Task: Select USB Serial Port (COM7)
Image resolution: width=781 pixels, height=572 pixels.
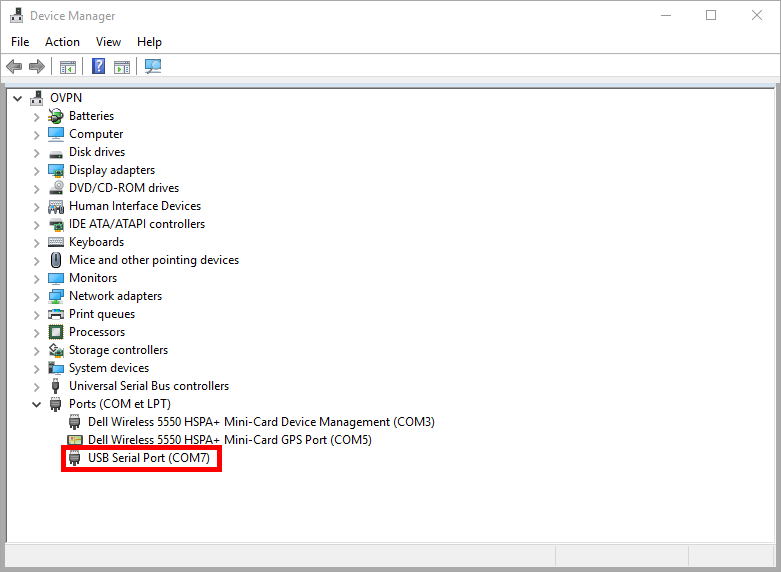Action: pos(149,458)
